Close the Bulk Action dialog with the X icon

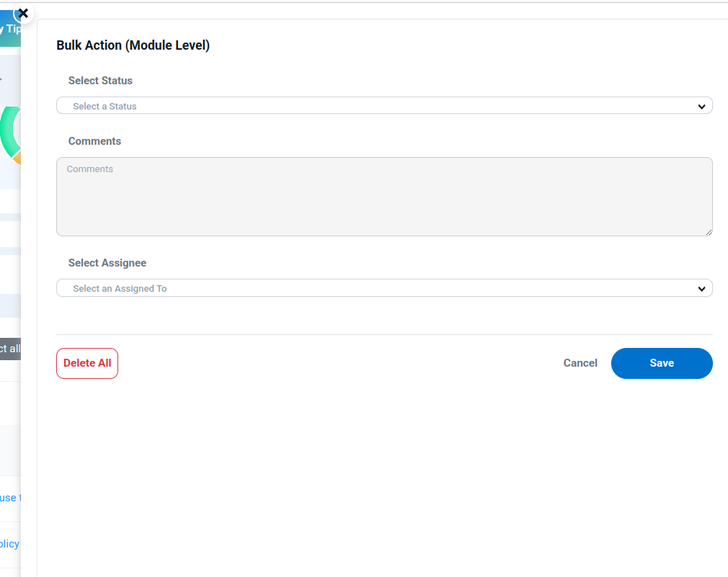22,13
